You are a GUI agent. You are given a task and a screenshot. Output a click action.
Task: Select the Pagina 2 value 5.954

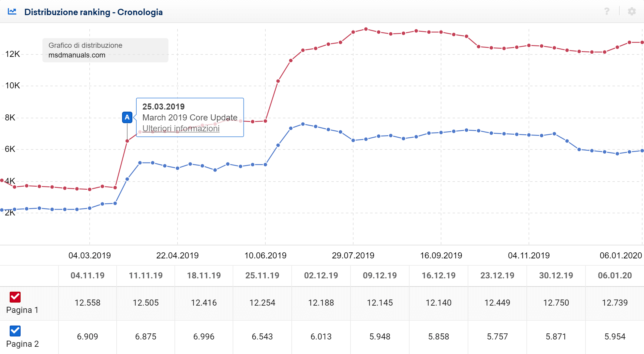[615, 336]
